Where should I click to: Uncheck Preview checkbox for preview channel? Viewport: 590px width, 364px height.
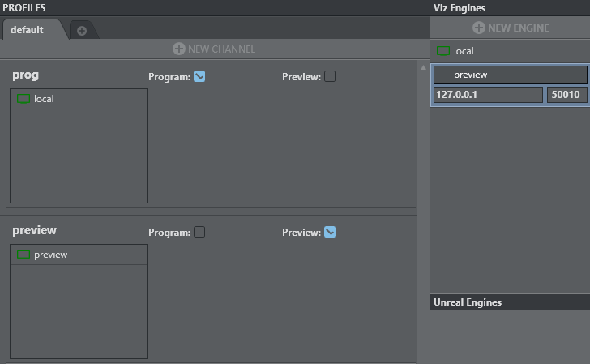pos(330,233)
